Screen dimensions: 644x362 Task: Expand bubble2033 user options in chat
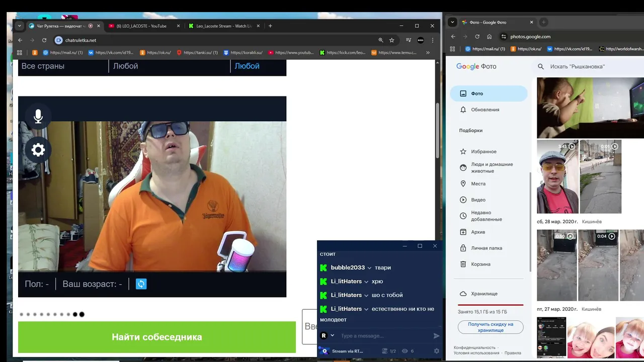click(369, 268)
